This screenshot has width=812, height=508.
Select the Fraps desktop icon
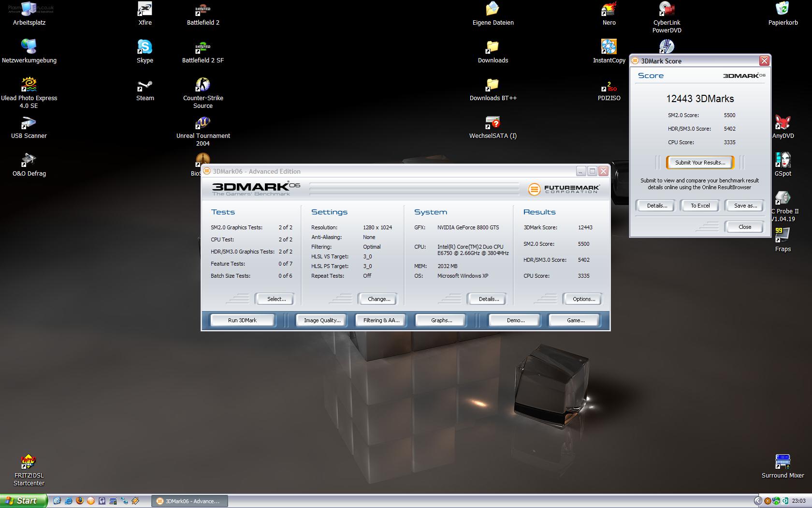[783, 240]
